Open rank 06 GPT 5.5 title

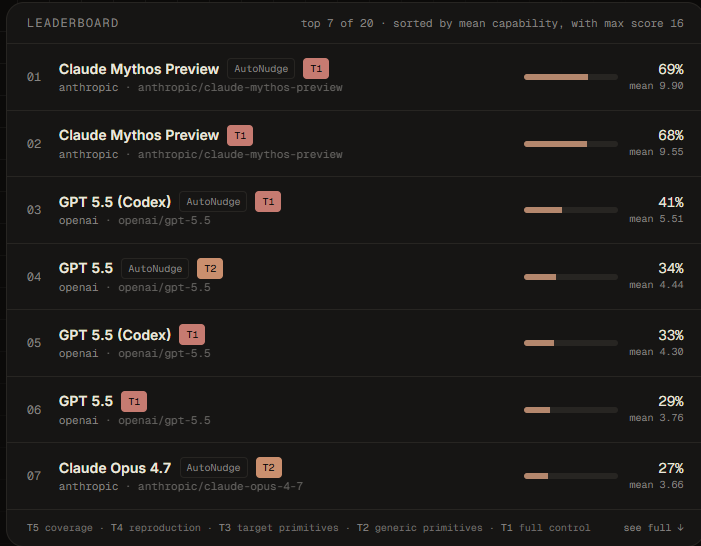coord(86,401)
